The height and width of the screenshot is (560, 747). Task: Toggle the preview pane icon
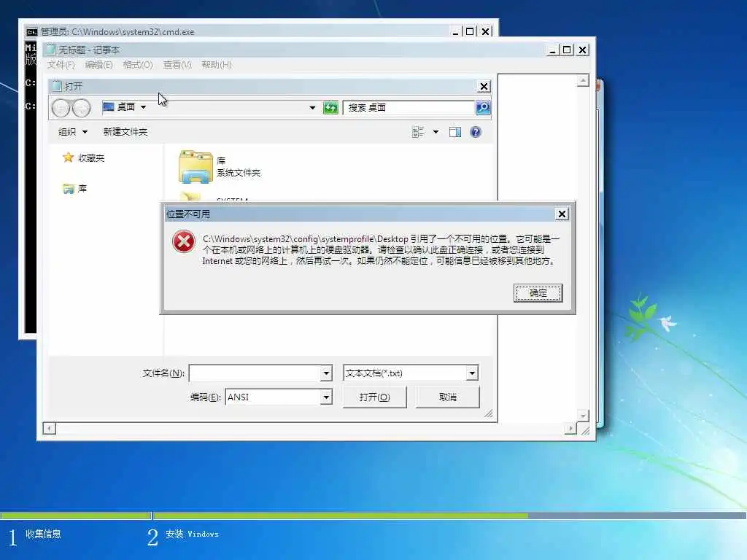click(455, 132)
